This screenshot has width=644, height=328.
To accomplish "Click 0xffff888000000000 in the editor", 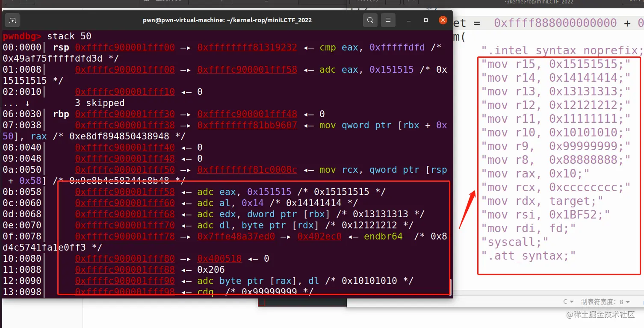I will click(x=555, y=23).
